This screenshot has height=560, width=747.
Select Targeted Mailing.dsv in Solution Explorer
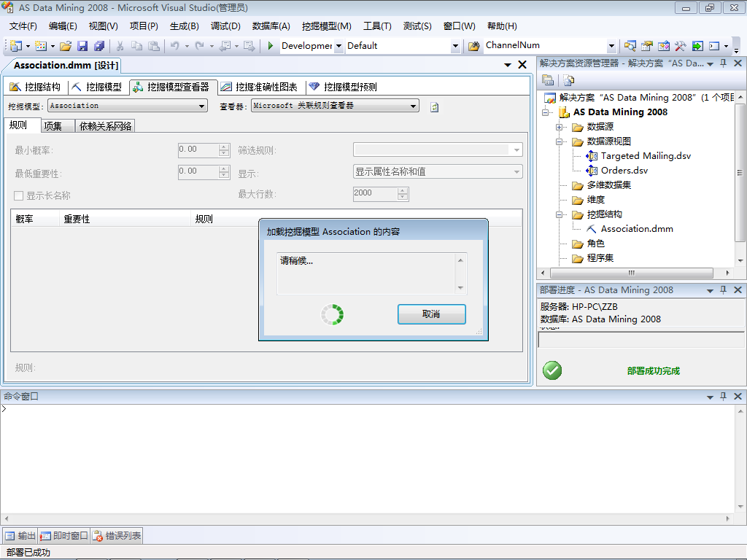[646, 156]
